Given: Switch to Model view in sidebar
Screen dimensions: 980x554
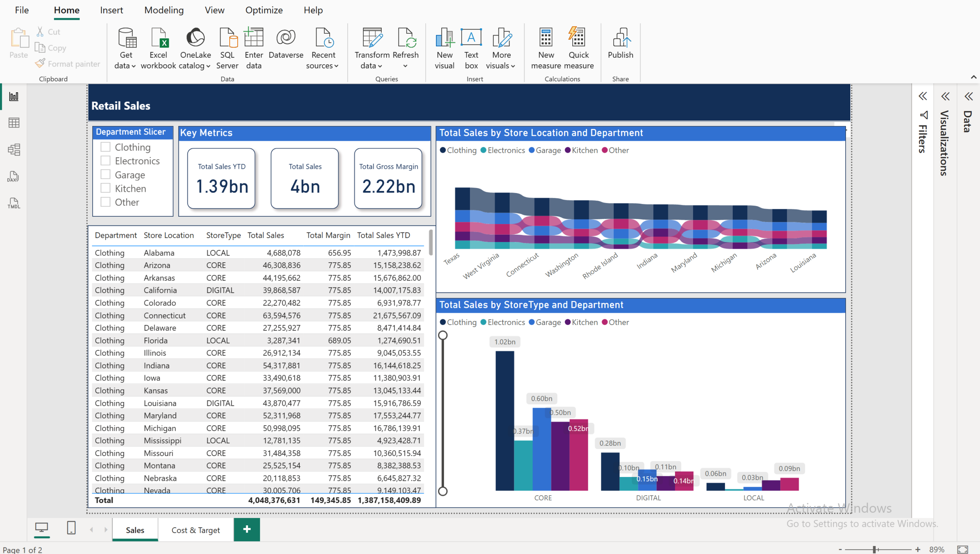Looking at the screenshot, I should 14,150.
